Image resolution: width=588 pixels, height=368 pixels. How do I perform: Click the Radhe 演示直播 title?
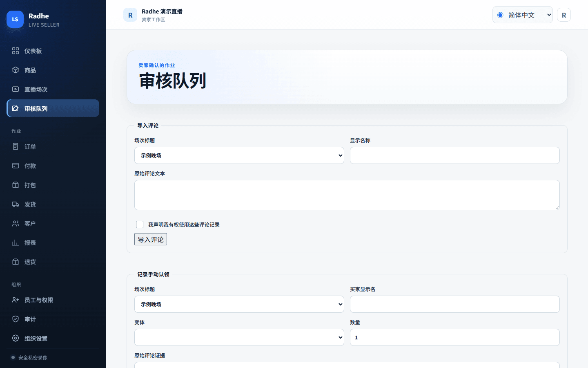(162, 11)
